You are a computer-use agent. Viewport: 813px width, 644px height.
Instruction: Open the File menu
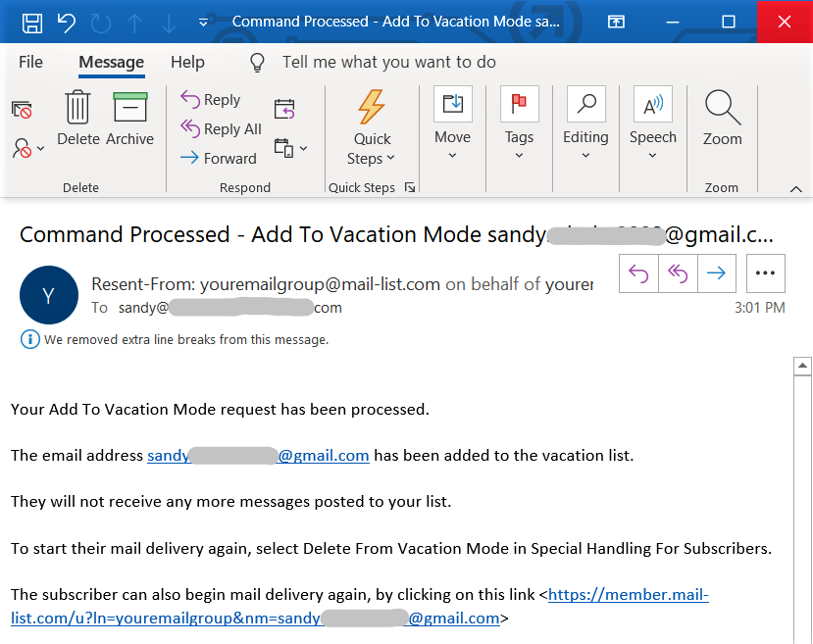pyautogui.click(x=31, y=62)
